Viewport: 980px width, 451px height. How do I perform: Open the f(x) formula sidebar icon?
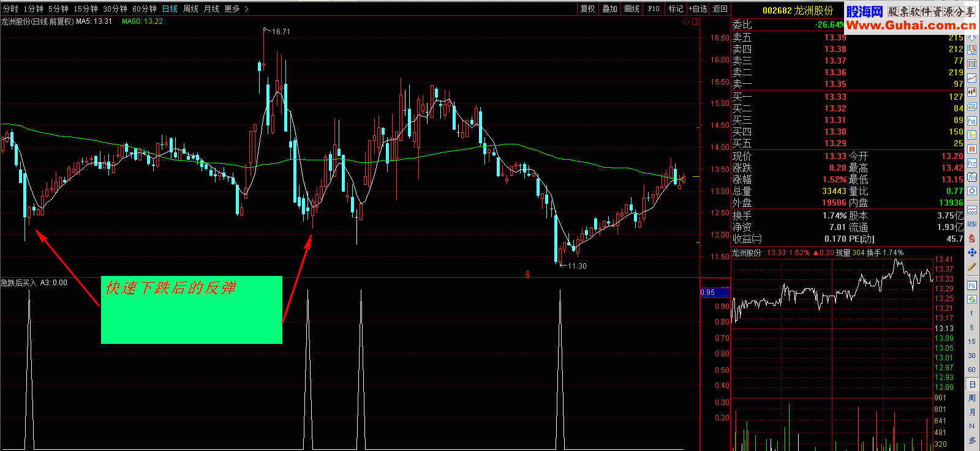pos(972,177)
